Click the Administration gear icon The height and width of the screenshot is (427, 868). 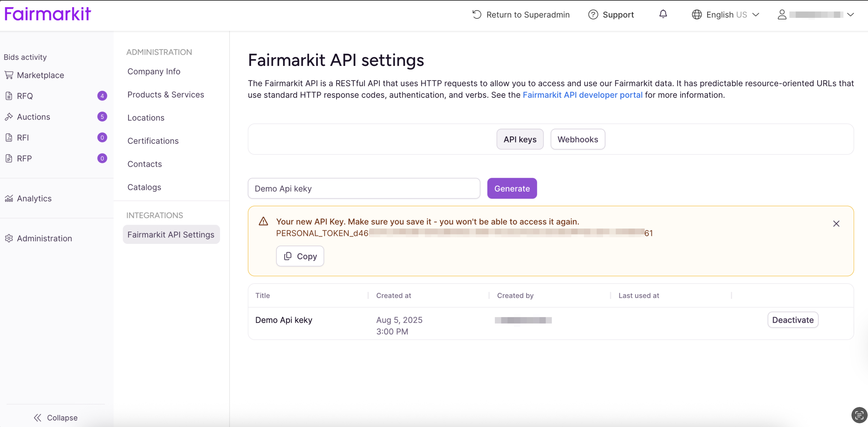(x=9, y=238)
